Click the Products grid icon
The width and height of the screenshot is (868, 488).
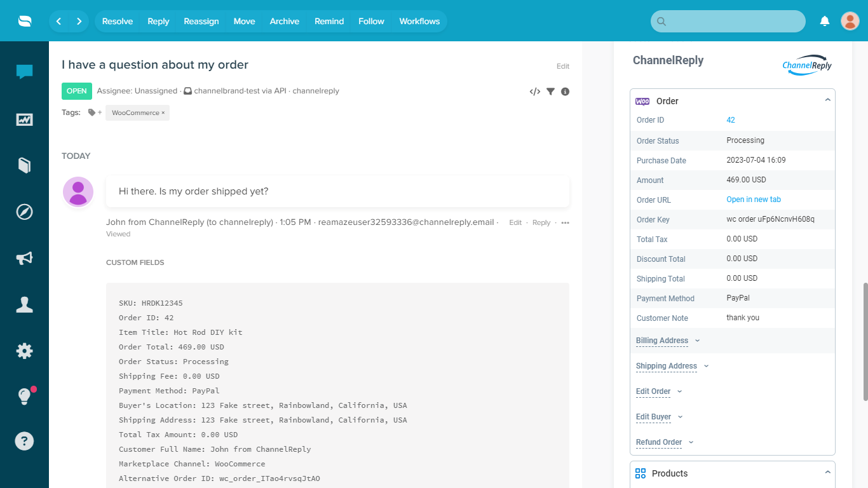pos(641,473)
